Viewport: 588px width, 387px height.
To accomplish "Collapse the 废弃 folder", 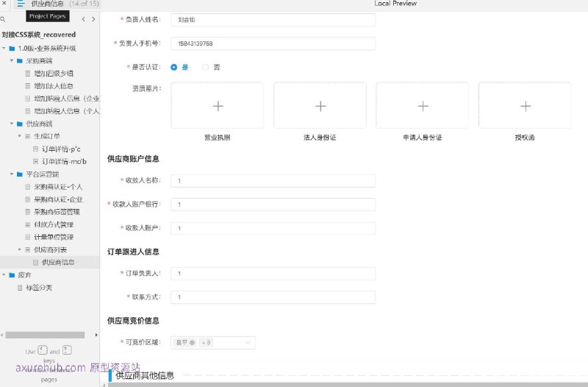I will tap(4, 274).
